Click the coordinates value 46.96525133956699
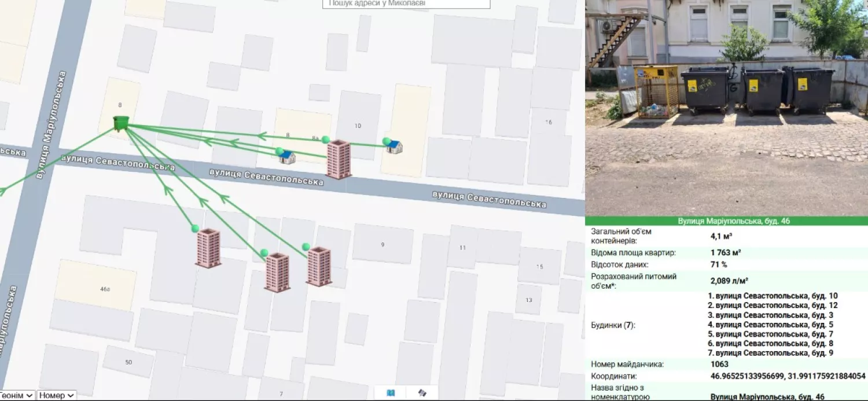Viewport: 868px width, 401px height. (746, 376)
